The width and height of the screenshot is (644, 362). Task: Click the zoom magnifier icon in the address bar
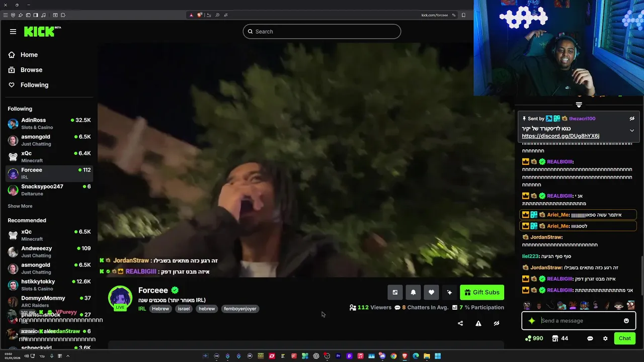click(x=217, y=15)
